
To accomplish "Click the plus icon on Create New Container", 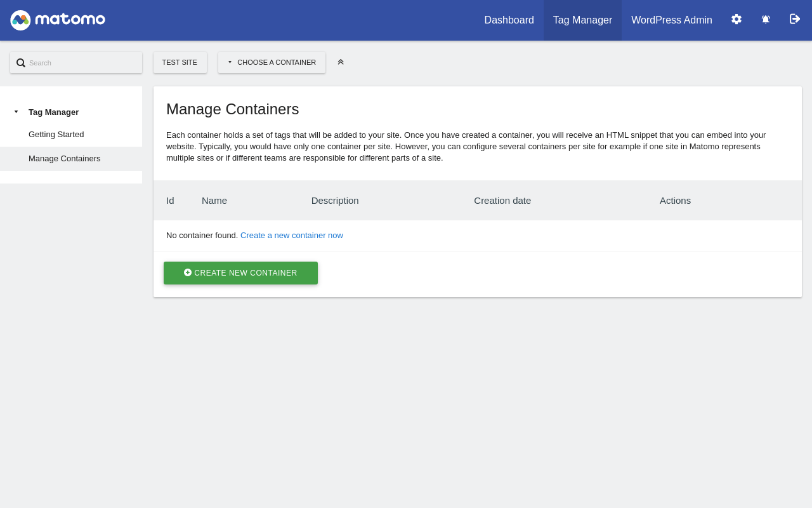I will pos(188,272).
